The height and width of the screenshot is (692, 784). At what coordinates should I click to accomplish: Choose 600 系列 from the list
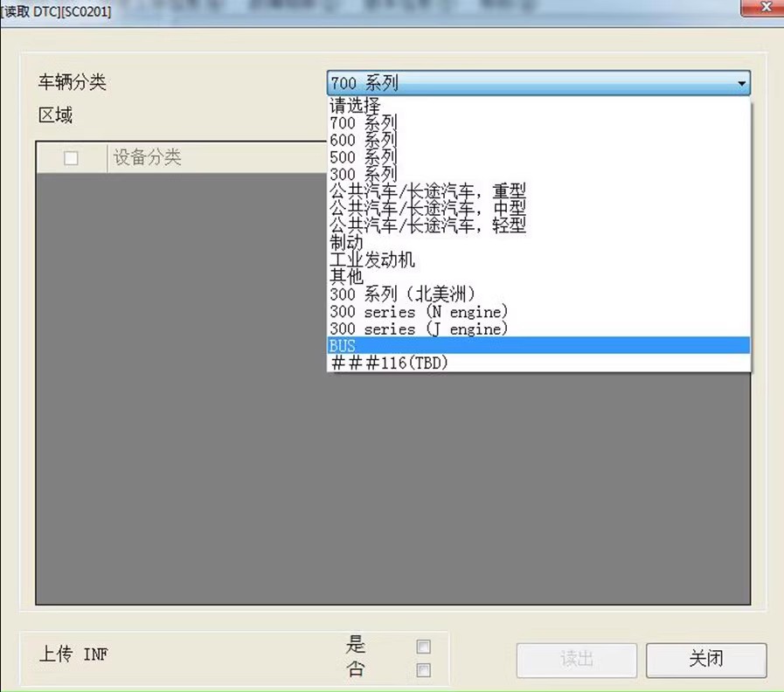click(x=538, y=140)
